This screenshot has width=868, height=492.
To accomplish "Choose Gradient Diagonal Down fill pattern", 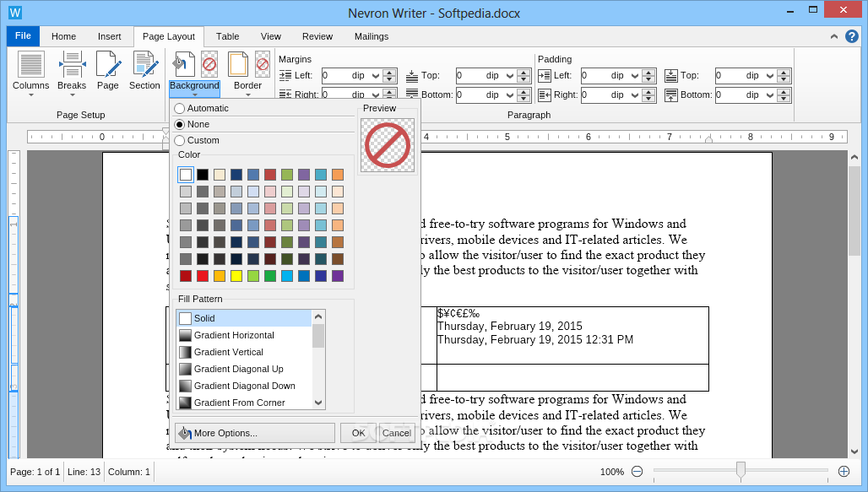I will tap(244, 386).
